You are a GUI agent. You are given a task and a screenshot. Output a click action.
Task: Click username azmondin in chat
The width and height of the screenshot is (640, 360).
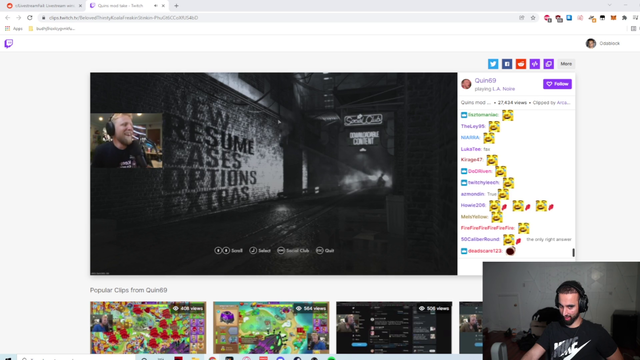(473, 194)
